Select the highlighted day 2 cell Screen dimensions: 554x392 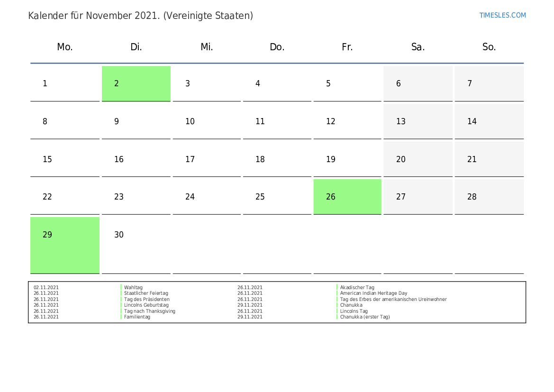[x=136, y=83]
